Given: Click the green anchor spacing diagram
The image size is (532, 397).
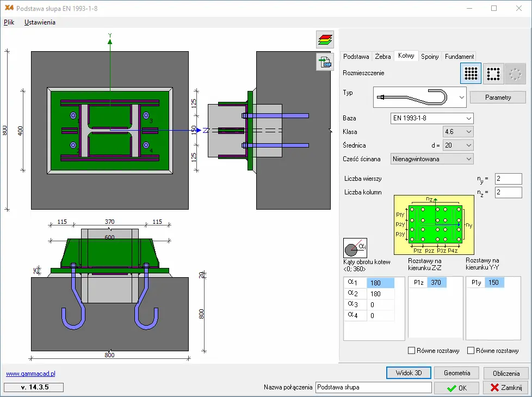Looking at the screenshot, I should [x=436, y=225].
